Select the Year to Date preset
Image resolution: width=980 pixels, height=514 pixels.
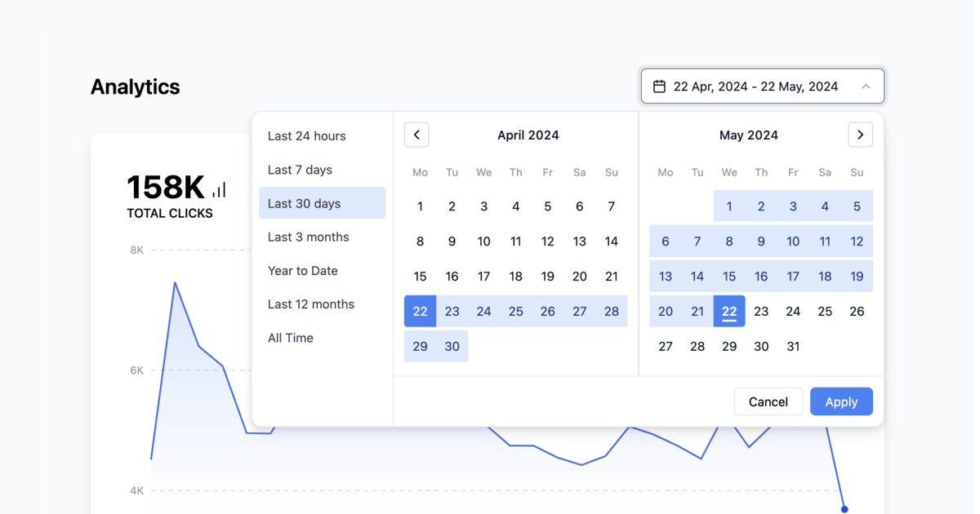322,270
